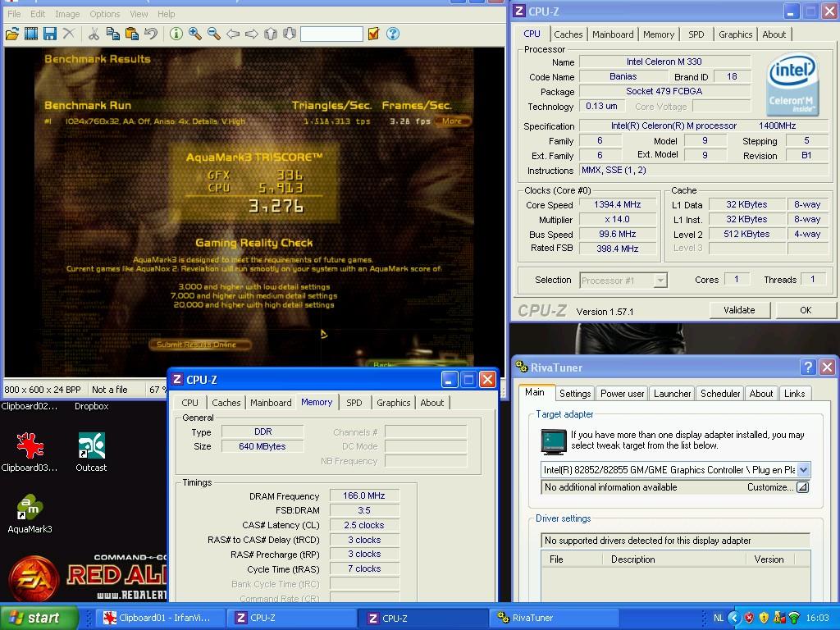Open the Scheduler tab in RivaTuner

tap(720, 394)
